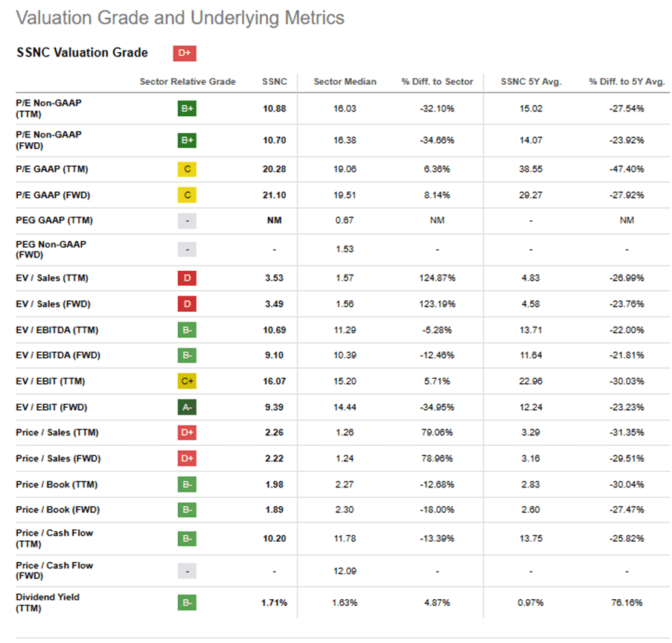Open the P/E Non-GAAP (FWD) metric link
The height and width of the screenshot is (643, 672).
click(48, 140)
